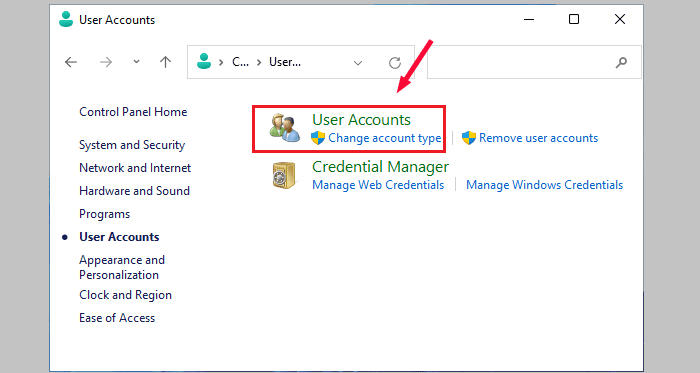
Task: Refresh the Control Panel view
Action: 395,62
